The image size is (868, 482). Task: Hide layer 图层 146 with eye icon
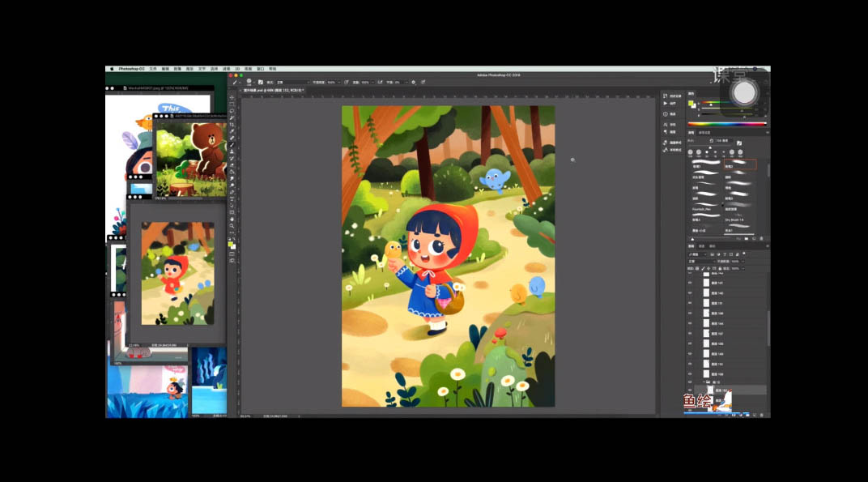pyautogui.click(x=691, y=292)
